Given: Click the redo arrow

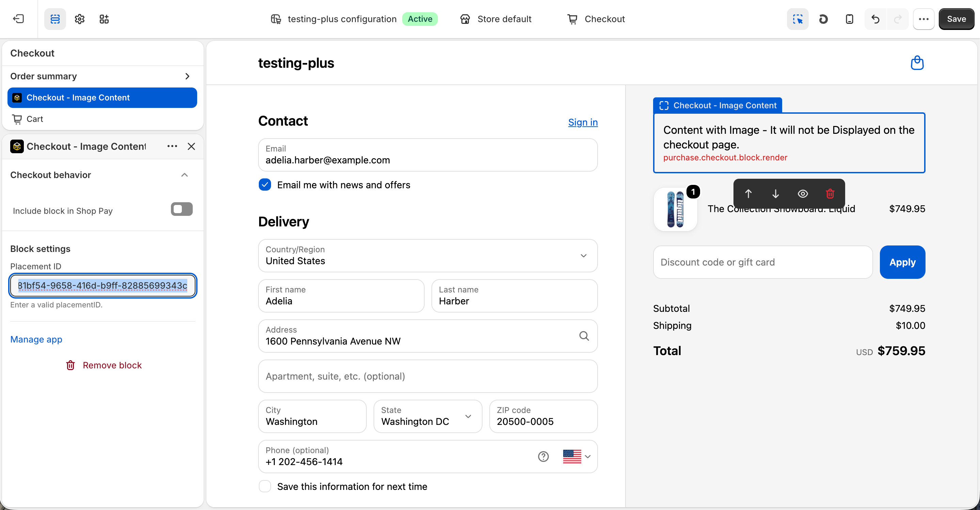Looking at the screenshot, I should pos(898,19).
